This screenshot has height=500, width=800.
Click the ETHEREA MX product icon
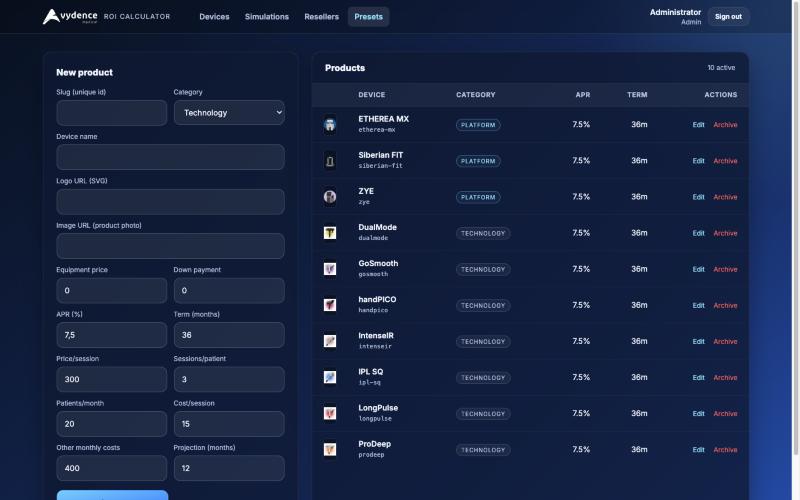tap(330, 124)
